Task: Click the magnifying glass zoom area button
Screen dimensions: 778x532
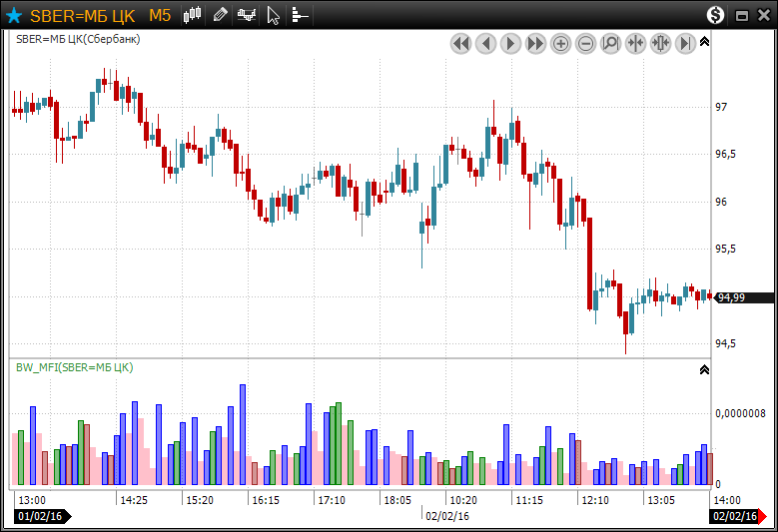Action: pyautogui.click(x=611, y=44)
